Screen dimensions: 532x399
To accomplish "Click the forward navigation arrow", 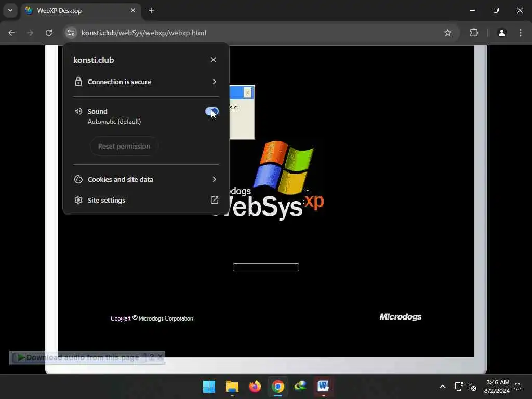I will [x=30, y=33].
